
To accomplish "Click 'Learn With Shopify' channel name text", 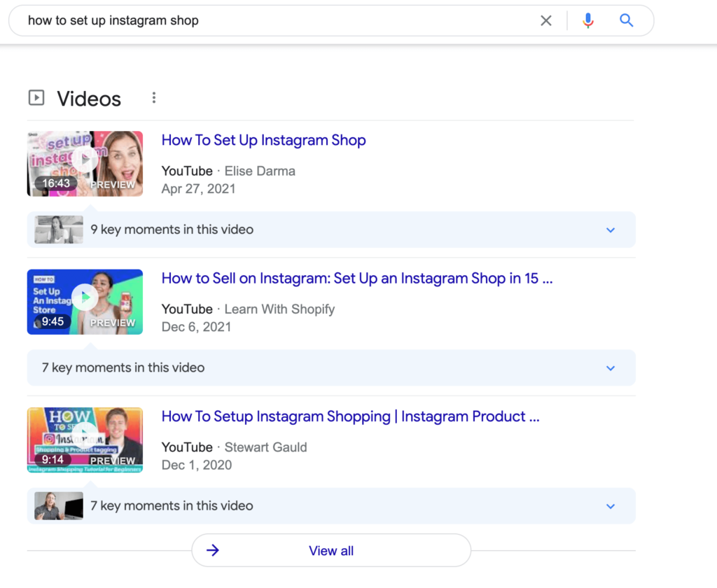I will [279, 309].
